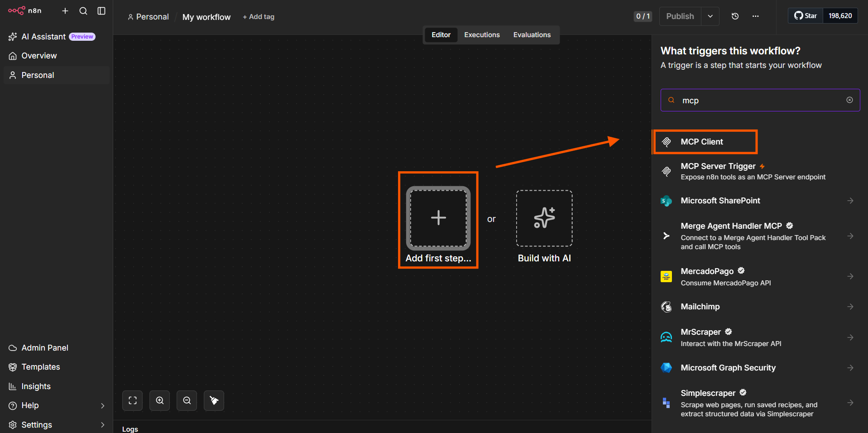This screenshot has height=433, width=868.
Task: Click the Personal breadcrumb
Action: (148, 17)
